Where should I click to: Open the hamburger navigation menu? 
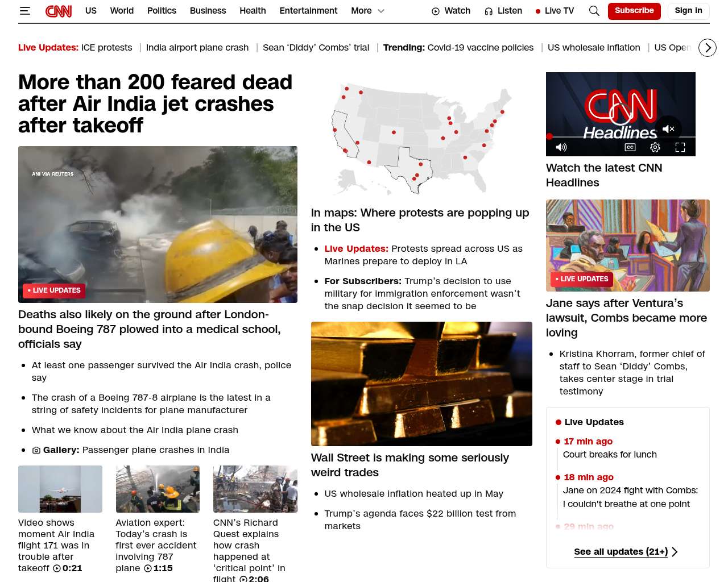click(25, 11)
